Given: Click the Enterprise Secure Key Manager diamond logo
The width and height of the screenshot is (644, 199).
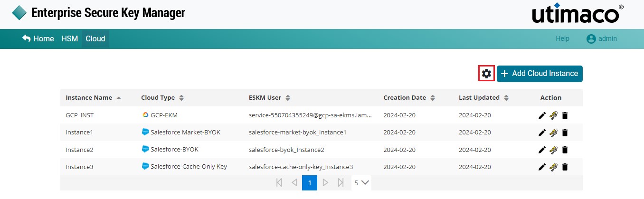Looking at the screenshot, I should pyautogui.click(x=19, y=13).
